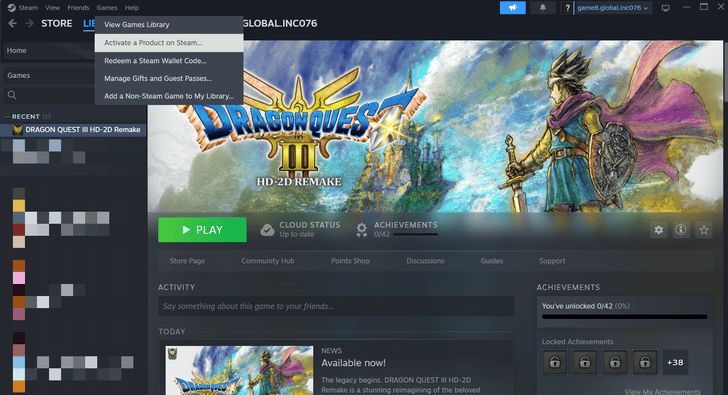Open the Store Page link

pos(187,261)
